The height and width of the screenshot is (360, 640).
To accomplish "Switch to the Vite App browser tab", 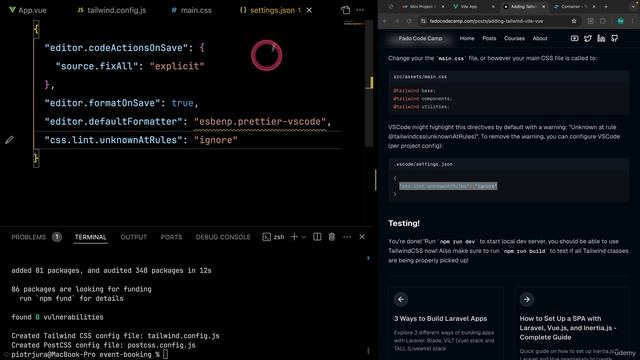I will click(x=473, y=7).
